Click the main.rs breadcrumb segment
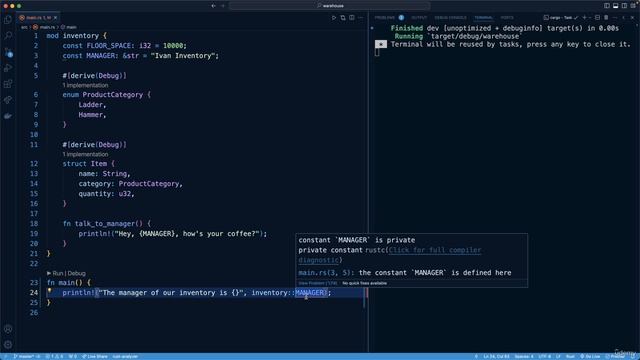The width and height of the screenshot is (640, 360). click(44, 27)
